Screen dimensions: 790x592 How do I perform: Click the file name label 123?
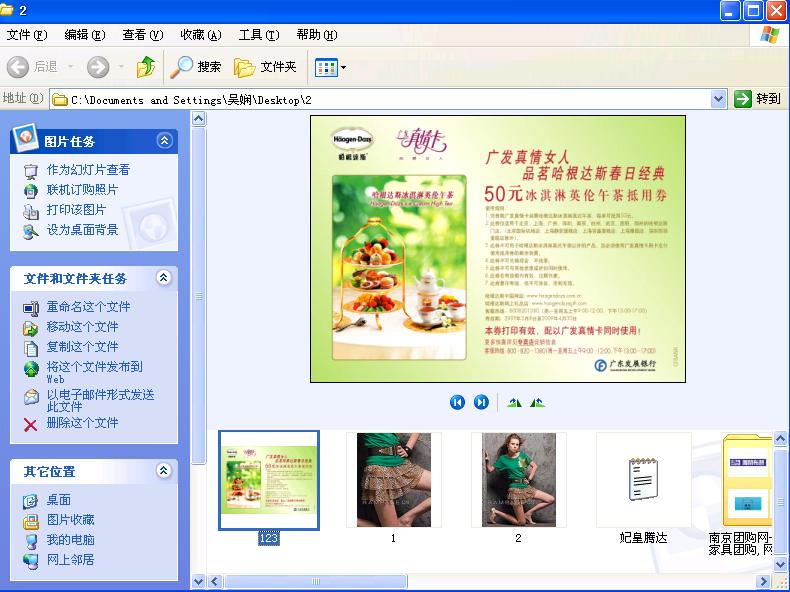click(x=269, y=538)
